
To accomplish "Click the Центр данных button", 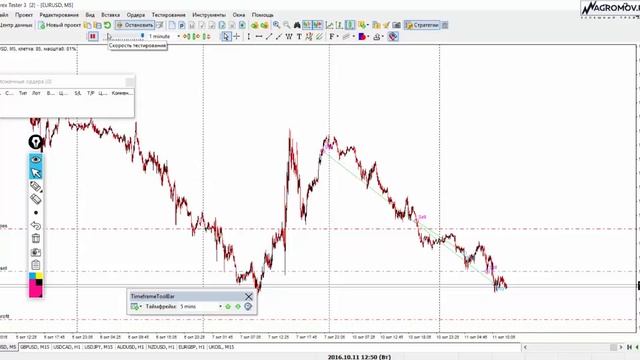I will click(x=16, y=25).
